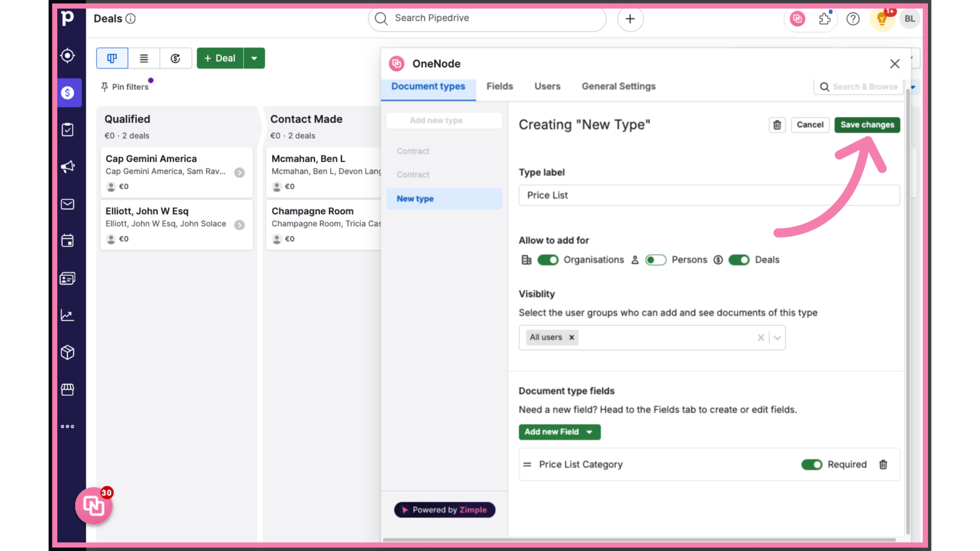Click the Type label input field
Image resolution: width=980 pixels, height=551 pixels.
pyautogui.click(x=709, y=195)
